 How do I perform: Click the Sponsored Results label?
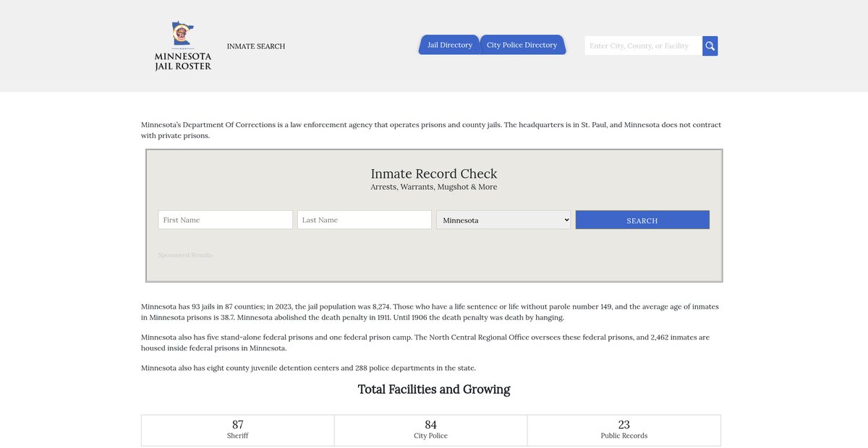(185, 255)
